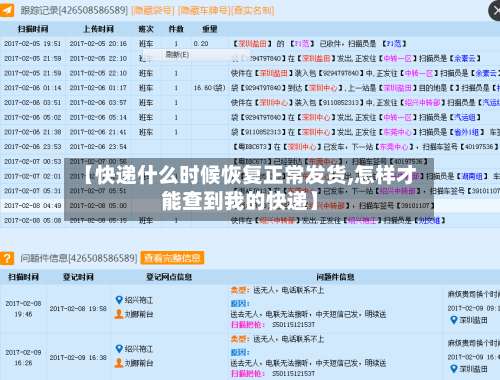Select upload time 2017-02-06 01:17
Screen dimensions: 500x380
(98, 88)
